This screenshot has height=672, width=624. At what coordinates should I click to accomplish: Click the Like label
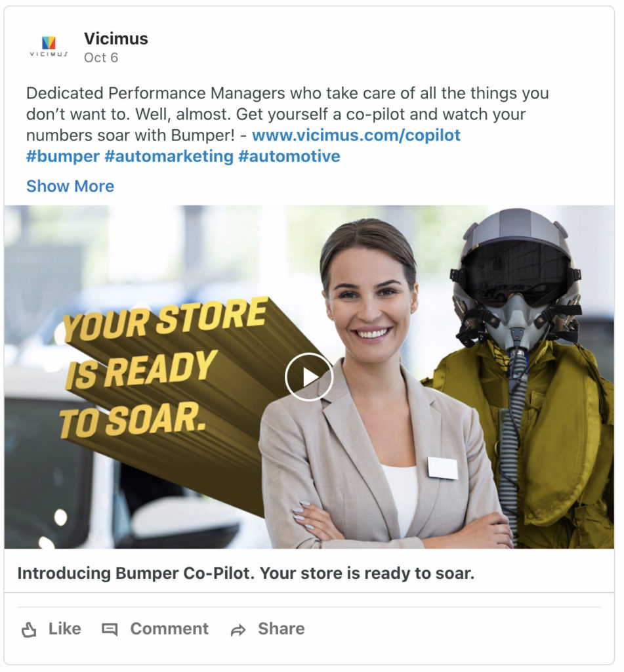[65, 629]
